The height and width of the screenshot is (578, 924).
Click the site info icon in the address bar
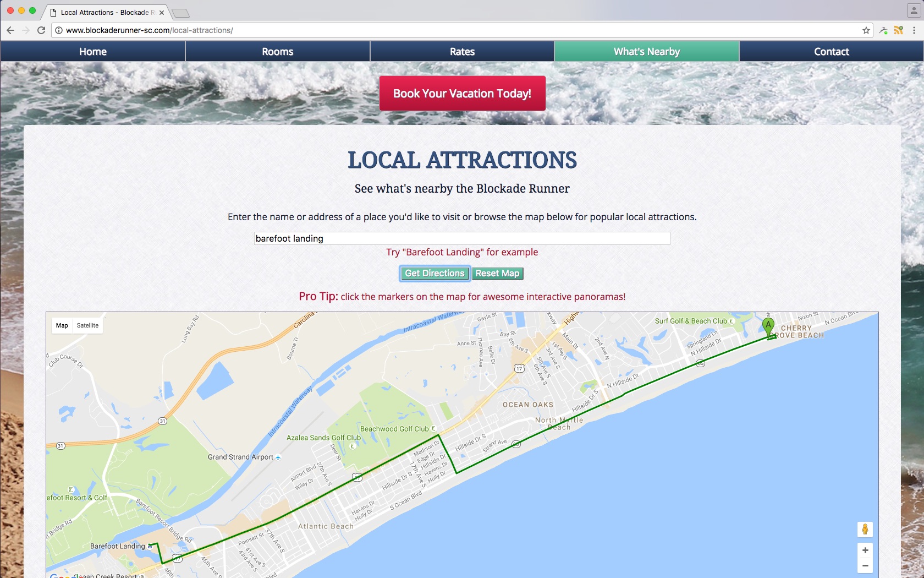click(x=59, y=30)
